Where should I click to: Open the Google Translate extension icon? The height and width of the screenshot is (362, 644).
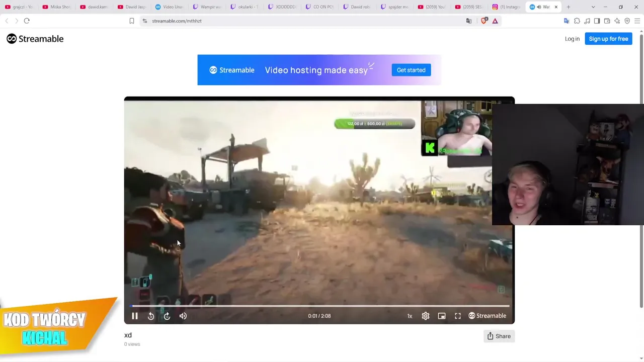[567, 21]
